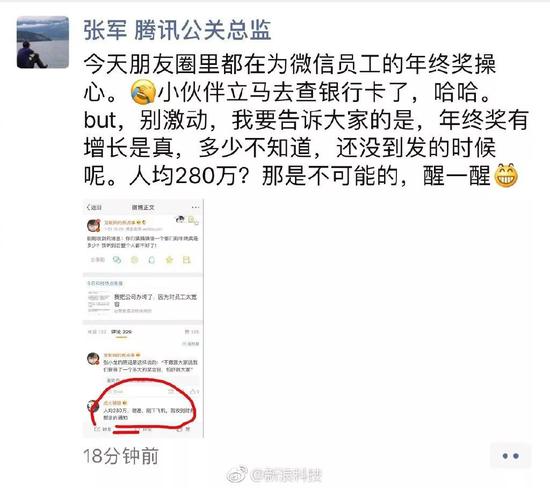Open the attached Weibo screenshot image
Viewport: 550px width, 488px height.
pos(143,318)
